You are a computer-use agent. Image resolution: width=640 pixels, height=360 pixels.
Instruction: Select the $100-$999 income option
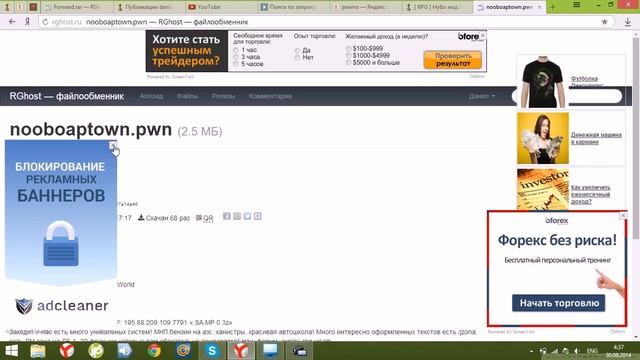(348, 49)
